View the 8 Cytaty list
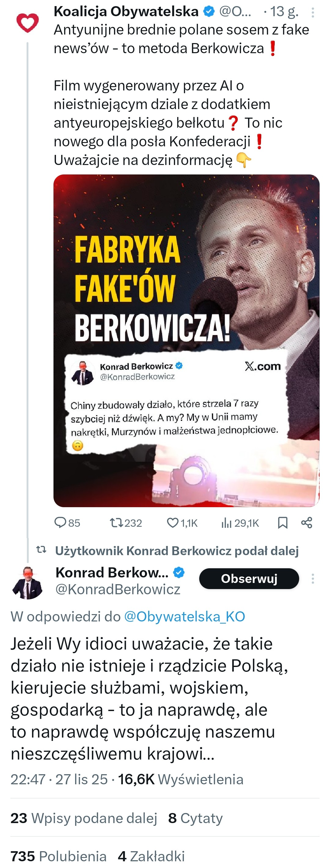 [196, 818]
